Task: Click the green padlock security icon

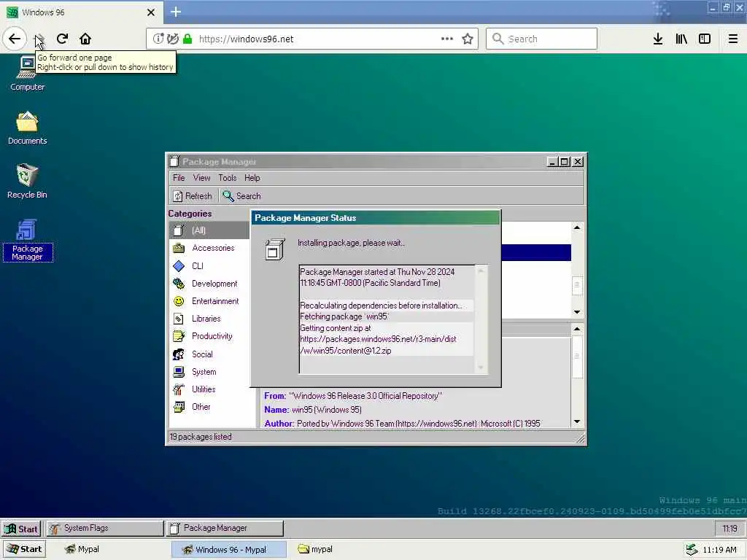Action: point(187,39)
